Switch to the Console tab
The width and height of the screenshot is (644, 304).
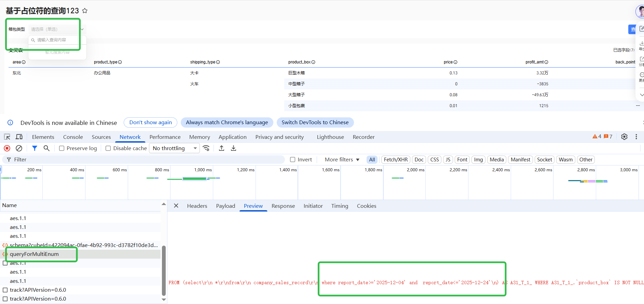pos(73,137)
